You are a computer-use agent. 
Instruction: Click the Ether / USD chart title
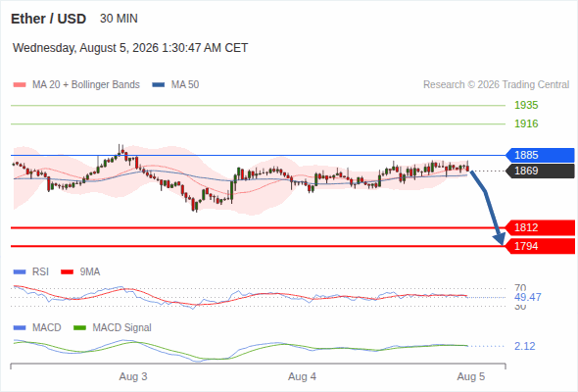click(x=48, y=19)
